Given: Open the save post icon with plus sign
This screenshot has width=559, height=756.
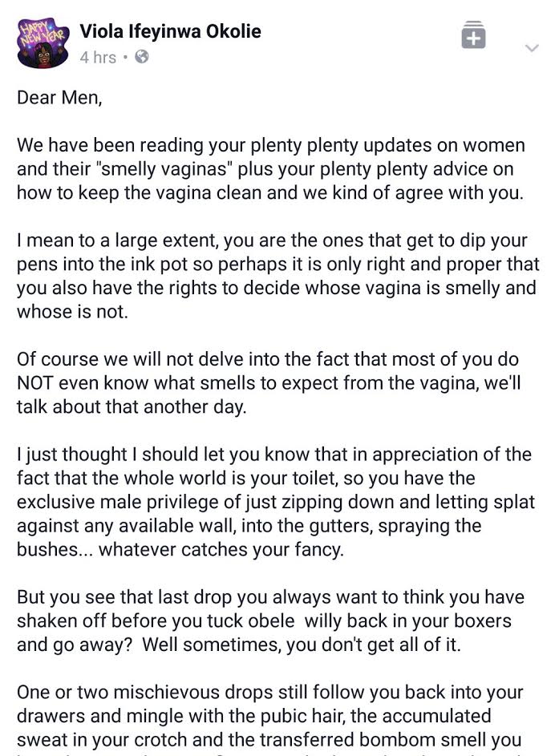Looking at the screenshot, I should (473, 34).
